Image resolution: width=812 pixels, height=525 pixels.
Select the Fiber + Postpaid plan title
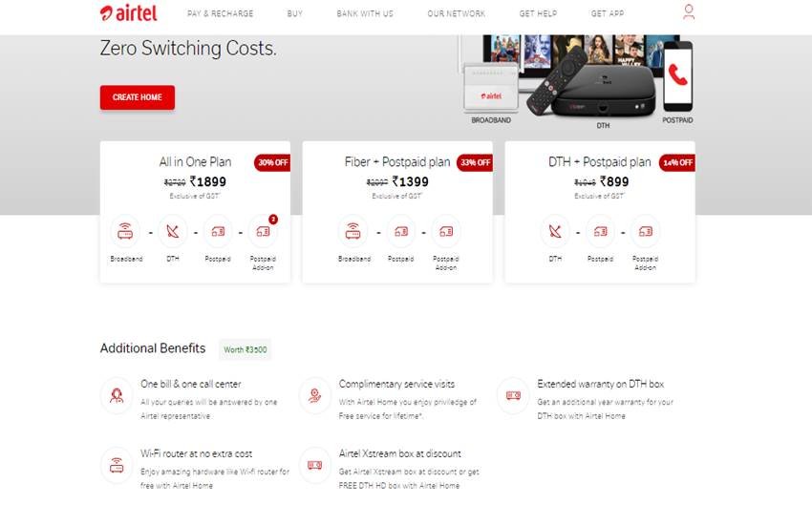[397, 162]
